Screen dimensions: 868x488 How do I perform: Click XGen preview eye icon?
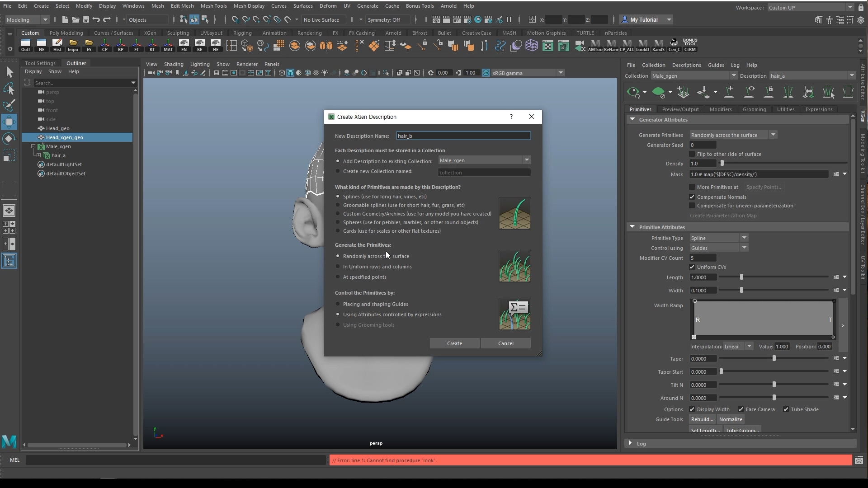coord(633,92)
